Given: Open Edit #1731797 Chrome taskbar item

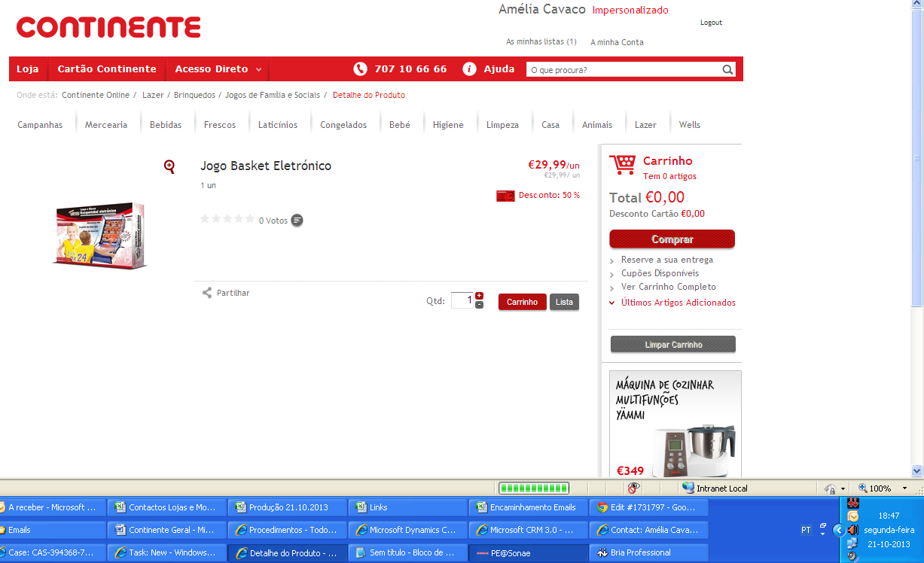Looking at the screenshot, I should (x=648, y=507).
